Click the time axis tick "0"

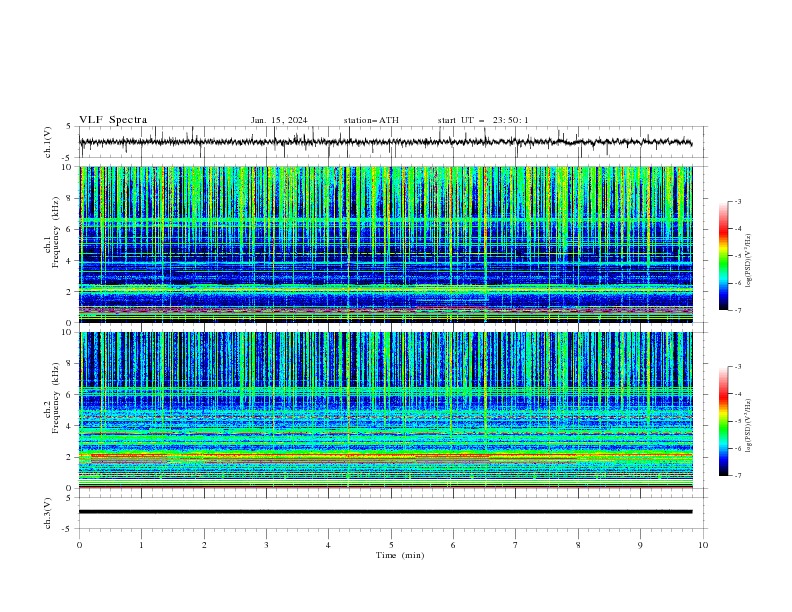point(79,545)
